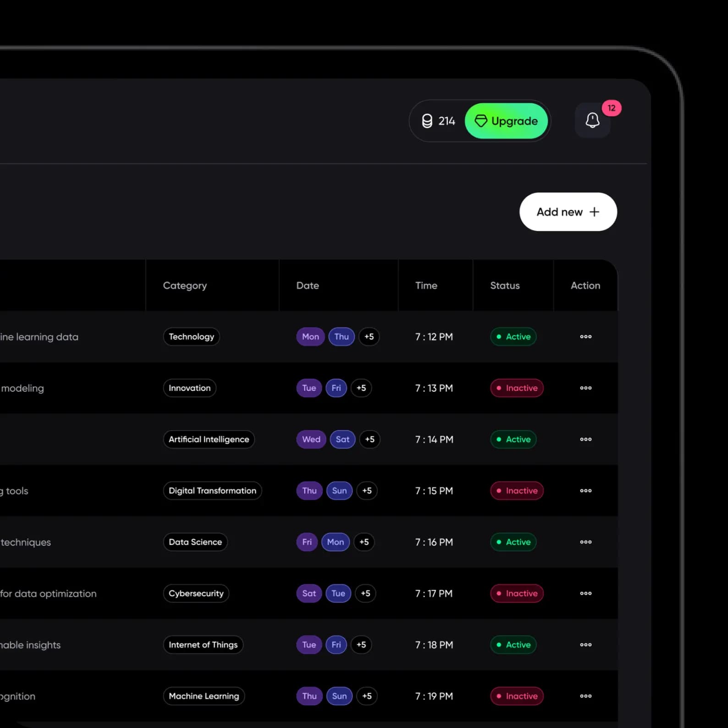This screenshot has width=728, height=728.
Task: Click Tue chip in Internet of Things row
Action: [309, 645]
